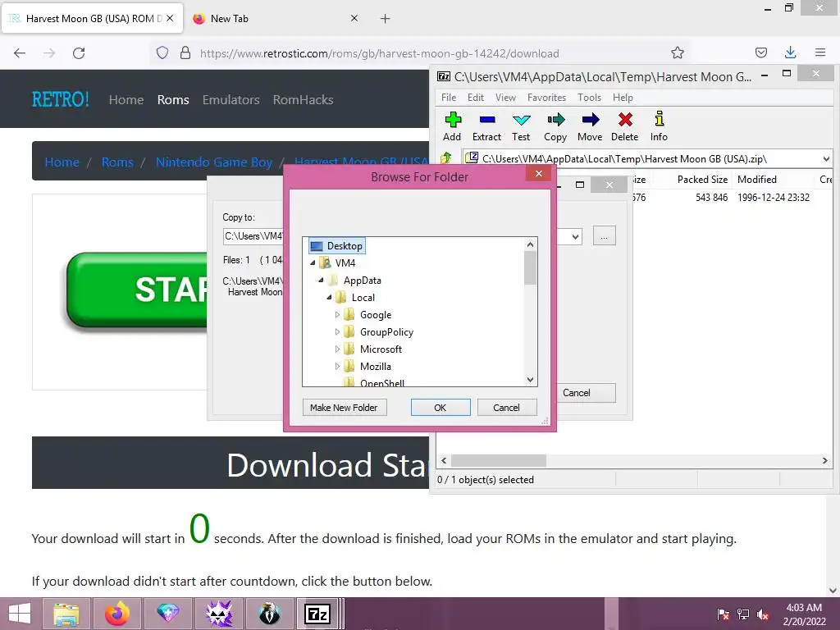Viewport: 840px width, 630px height.
Task: Click the Extract tool in 7-Zip
Action: pos(486,126)
